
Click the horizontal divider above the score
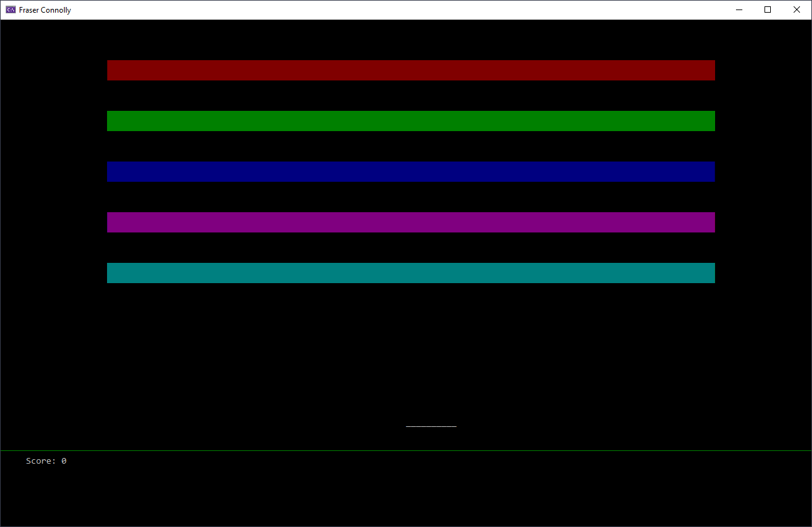coord(405,450)
